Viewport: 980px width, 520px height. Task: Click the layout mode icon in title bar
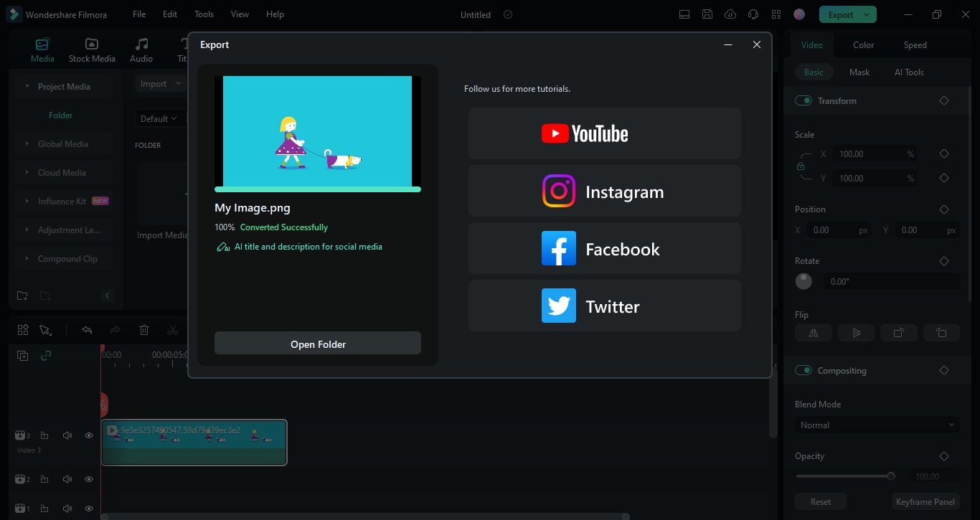684,14
